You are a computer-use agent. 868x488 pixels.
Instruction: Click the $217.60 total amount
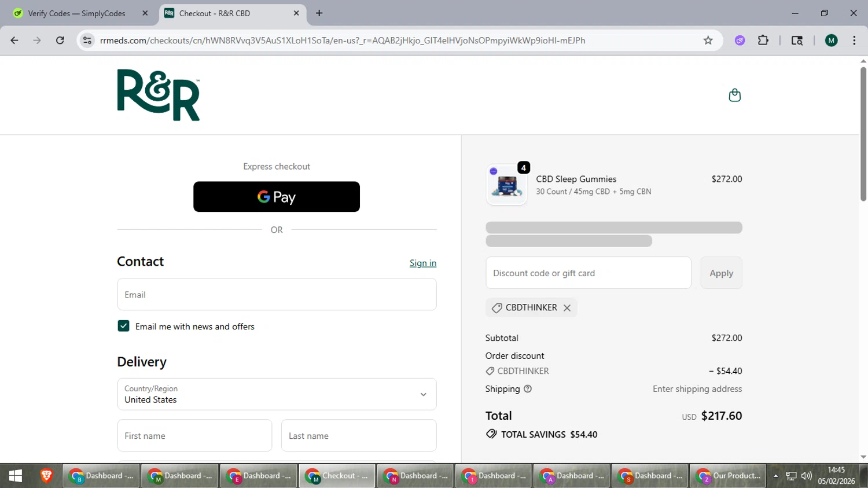click(722, 416)
